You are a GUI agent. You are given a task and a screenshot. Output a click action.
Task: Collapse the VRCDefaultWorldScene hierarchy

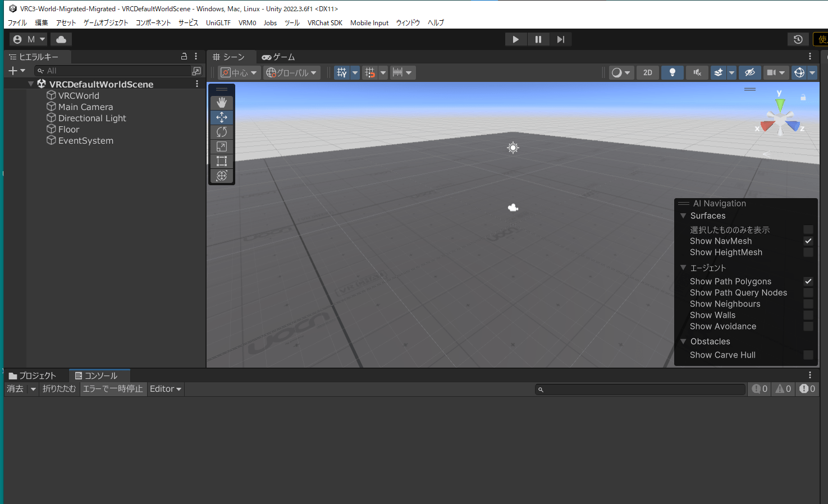31,84
